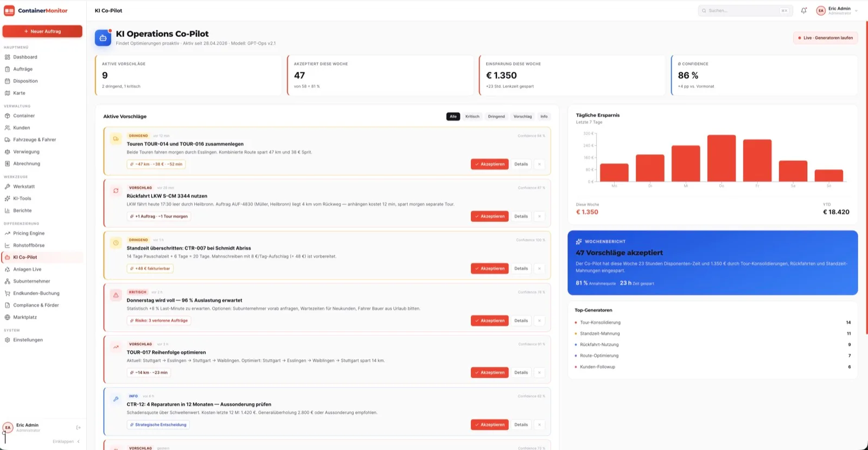This screenshot has width=868, height=450.
Task: Accept the TOUR-014 und TOUR-016 suggestion
Action: click(490, 164)
